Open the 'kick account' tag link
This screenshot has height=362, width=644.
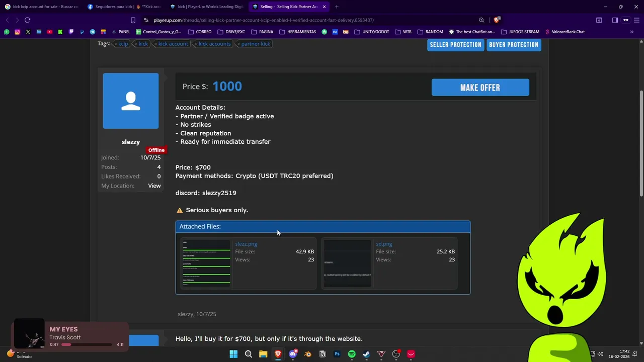coord(172,44)
